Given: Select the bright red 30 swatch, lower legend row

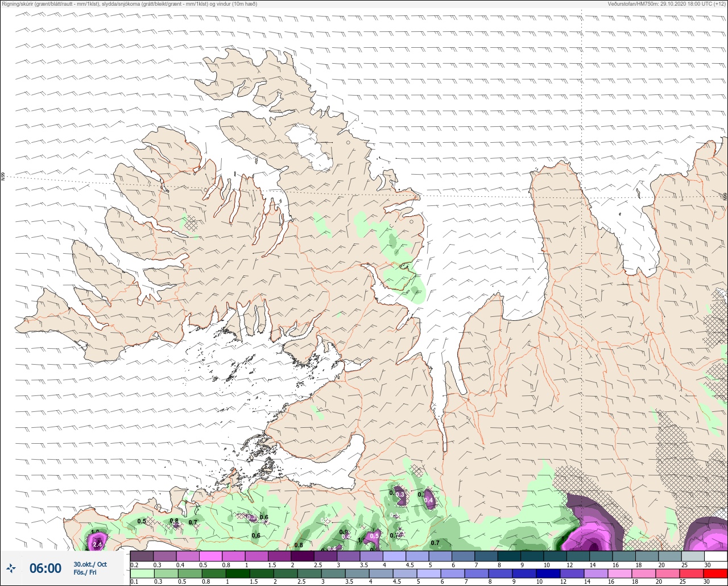Looking at the screenshot, I should (715, 573).
